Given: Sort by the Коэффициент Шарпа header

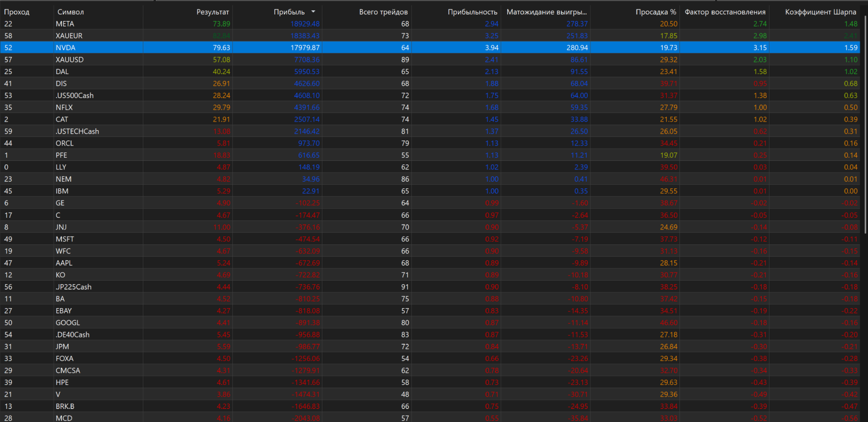Looking at the screenshot, I should pyautogui.click(x=821, y=12).
